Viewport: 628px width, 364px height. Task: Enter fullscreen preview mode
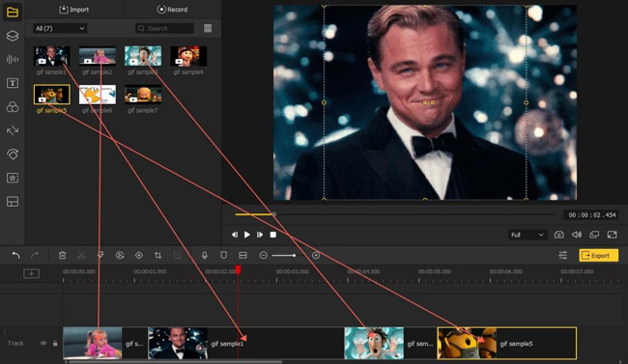612,235
